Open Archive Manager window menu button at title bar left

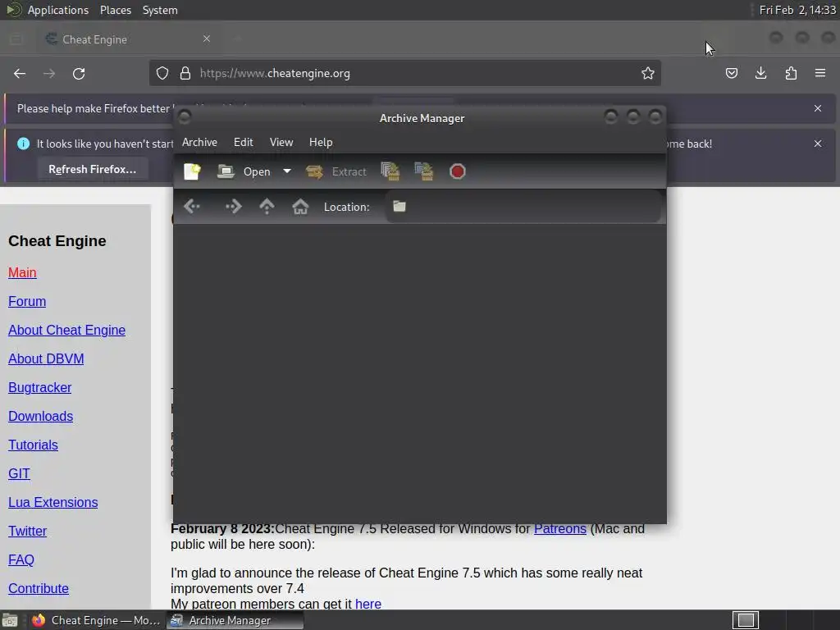[x=185, y=116]
